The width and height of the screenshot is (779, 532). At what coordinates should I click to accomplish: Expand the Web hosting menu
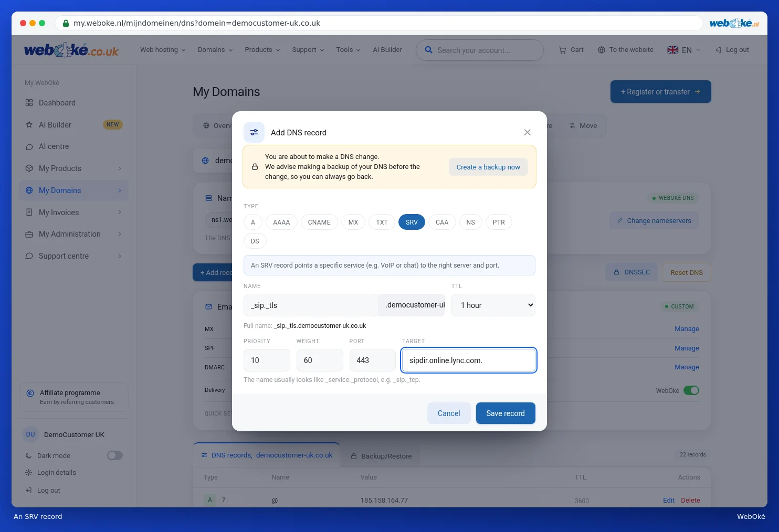tap(163, 50)
